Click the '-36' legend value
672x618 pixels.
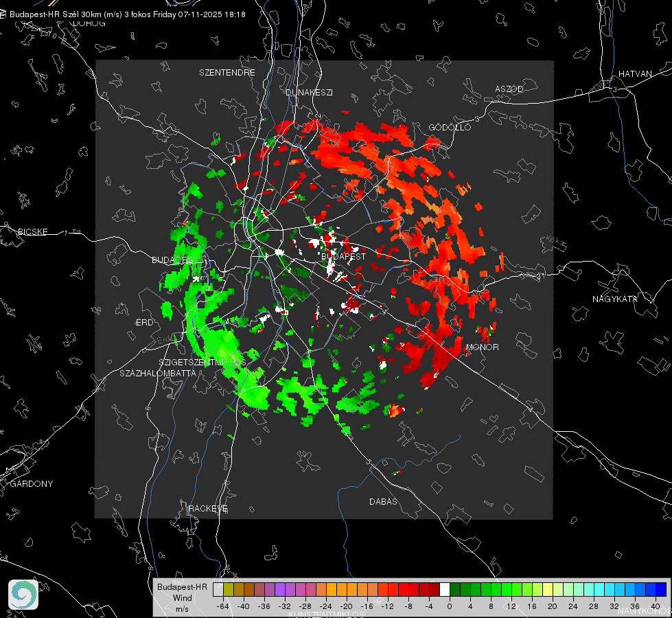click(x=264, y=606)
